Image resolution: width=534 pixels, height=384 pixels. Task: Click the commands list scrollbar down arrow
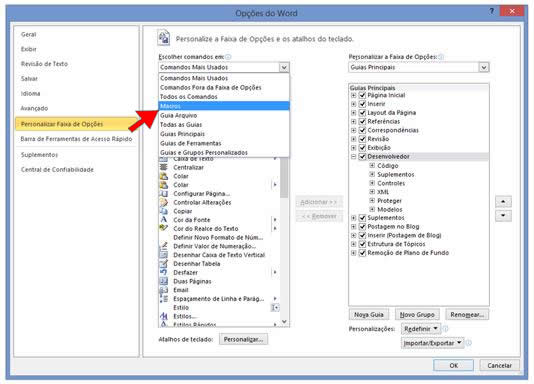[284, 322]
